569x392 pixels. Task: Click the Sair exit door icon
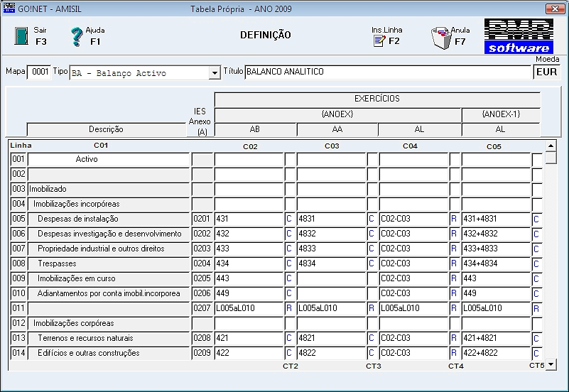coord(21,36)
